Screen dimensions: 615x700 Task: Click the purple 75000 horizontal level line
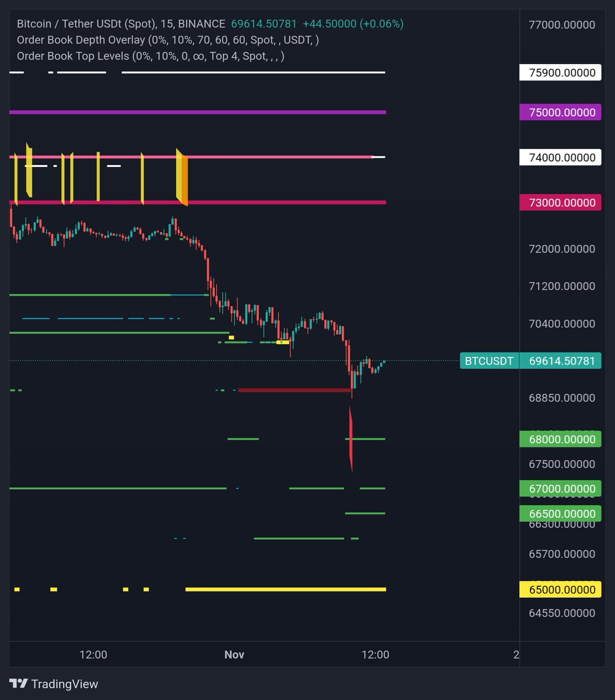[198, 111]
